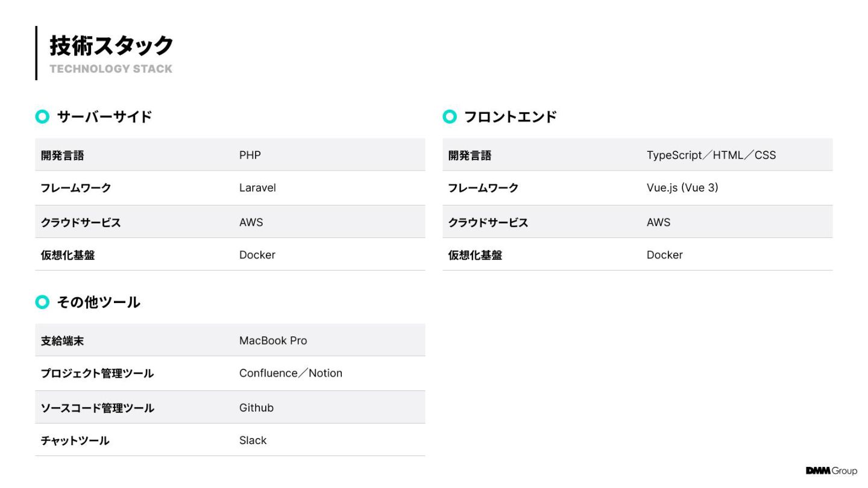Click the TECHNOLOGY STACK subtitle
This screenshot has width=868, height=488.
pyautogui.click(x=111, y=69)
